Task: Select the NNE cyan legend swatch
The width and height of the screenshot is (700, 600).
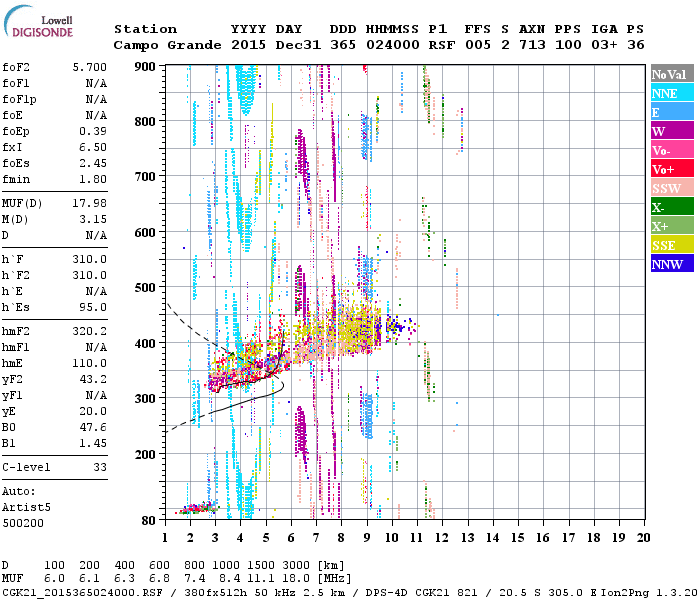Action: pyautogui.click(x=672, y=93)
